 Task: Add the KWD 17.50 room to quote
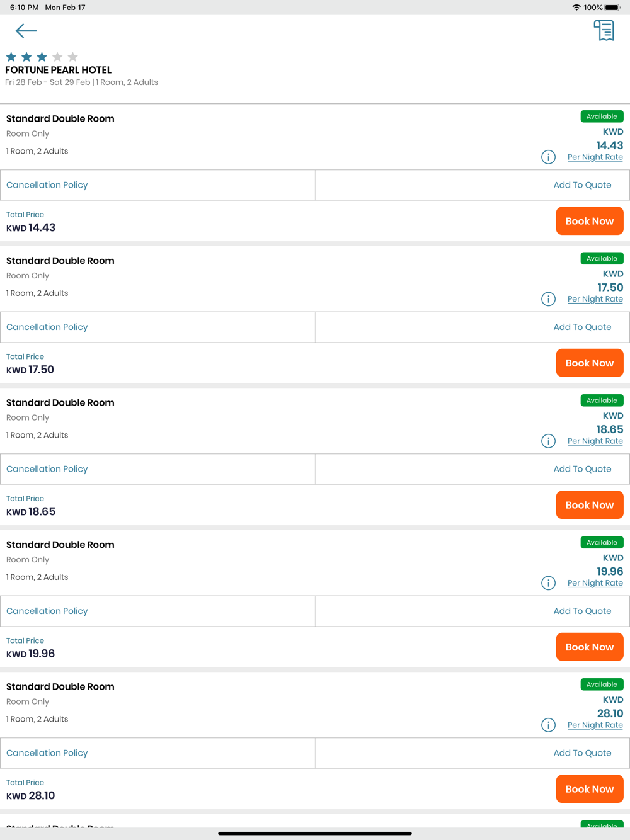582,327
